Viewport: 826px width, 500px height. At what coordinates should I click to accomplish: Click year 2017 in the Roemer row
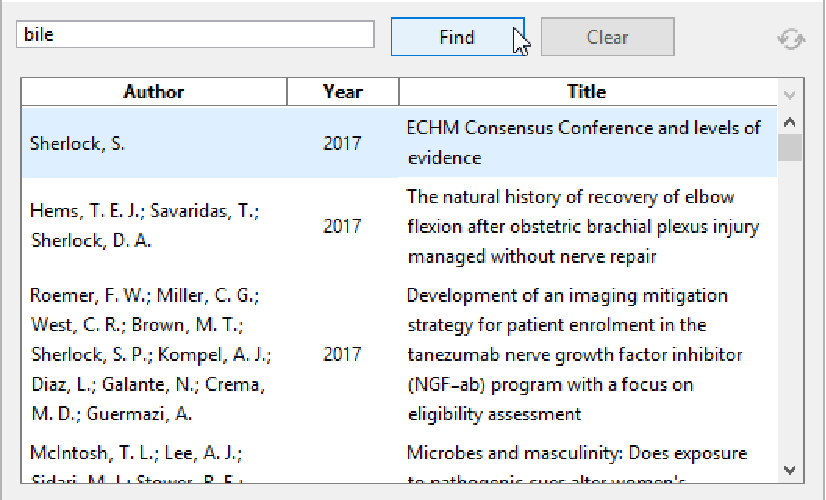[x=342, y=354]
